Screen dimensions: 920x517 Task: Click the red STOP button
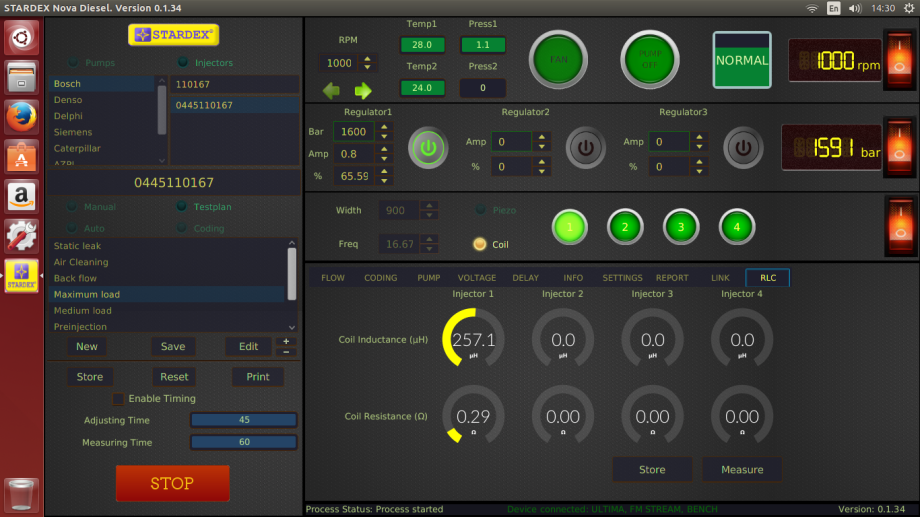172,483
